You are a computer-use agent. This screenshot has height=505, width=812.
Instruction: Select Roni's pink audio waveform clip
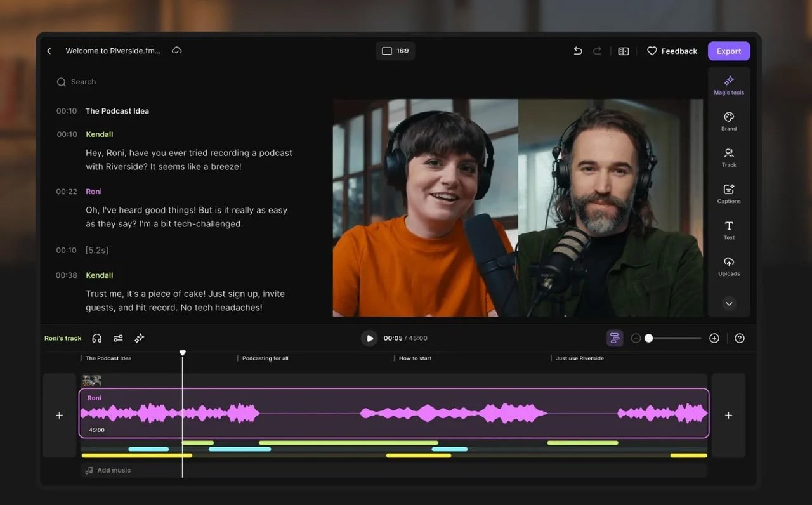tap(394, 413)
